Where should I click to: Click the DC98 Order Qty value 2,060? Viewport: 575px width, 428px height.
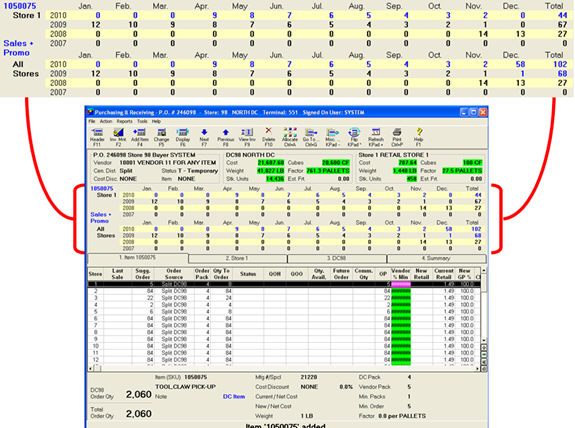coord(139,395)
